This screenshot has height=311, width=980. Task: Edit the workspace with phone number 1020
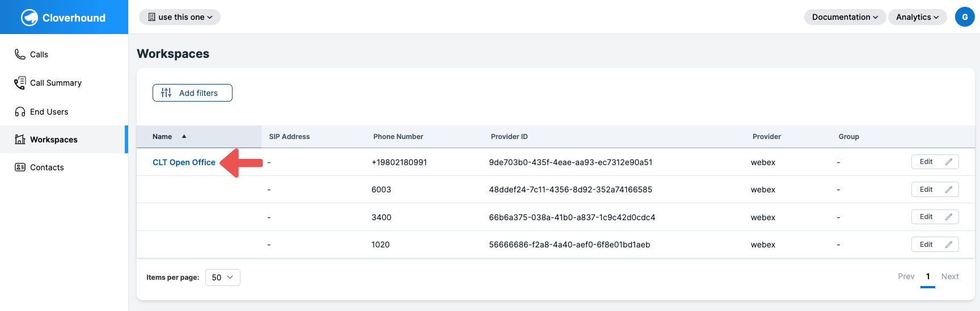(935, 244)
